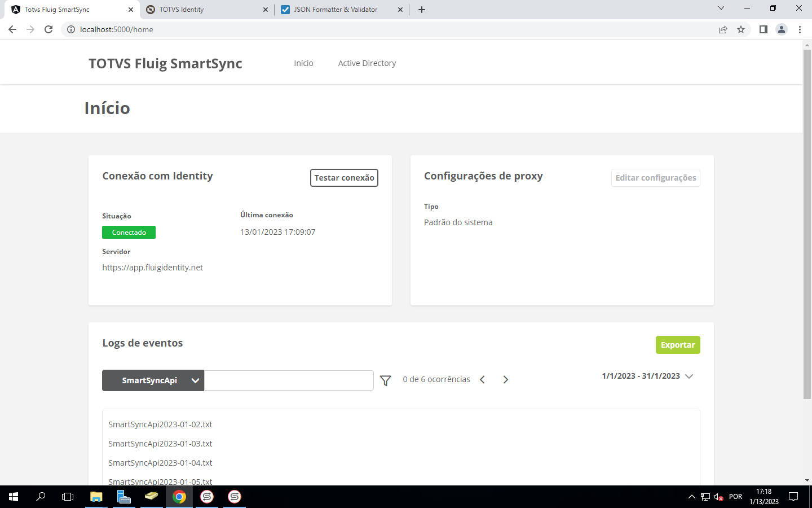Image resolution: width=812 pixels, height=508 pixels.
Task: Open the Chrome profile avatar
Action: point(782,29)
